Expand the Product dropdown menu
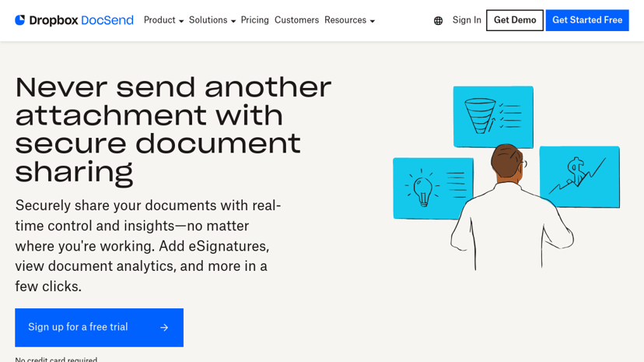This screenshot has width=644, height=362. (x=163, y=20)
